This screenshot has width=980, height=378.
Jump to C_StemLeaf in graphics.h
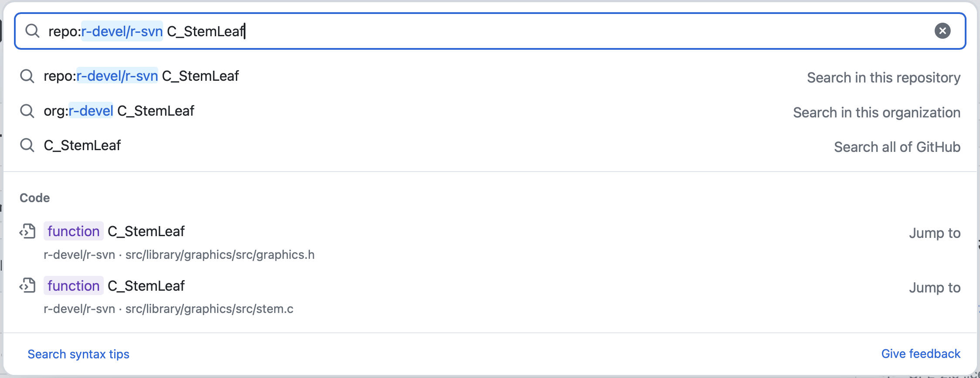point(934,233)
